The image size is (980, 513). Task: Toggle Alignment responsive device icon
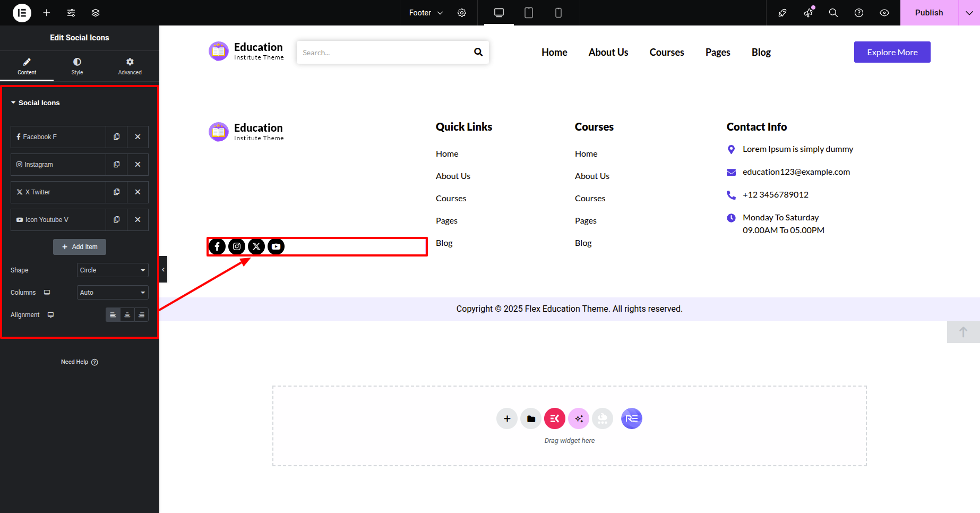coord(50,315)
